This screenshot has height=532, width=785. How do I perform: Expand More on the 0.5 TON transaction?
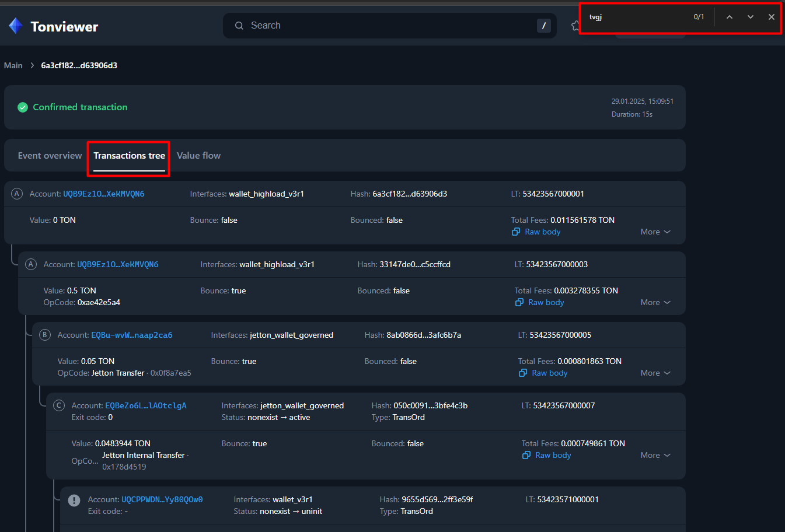click(655, 302)
